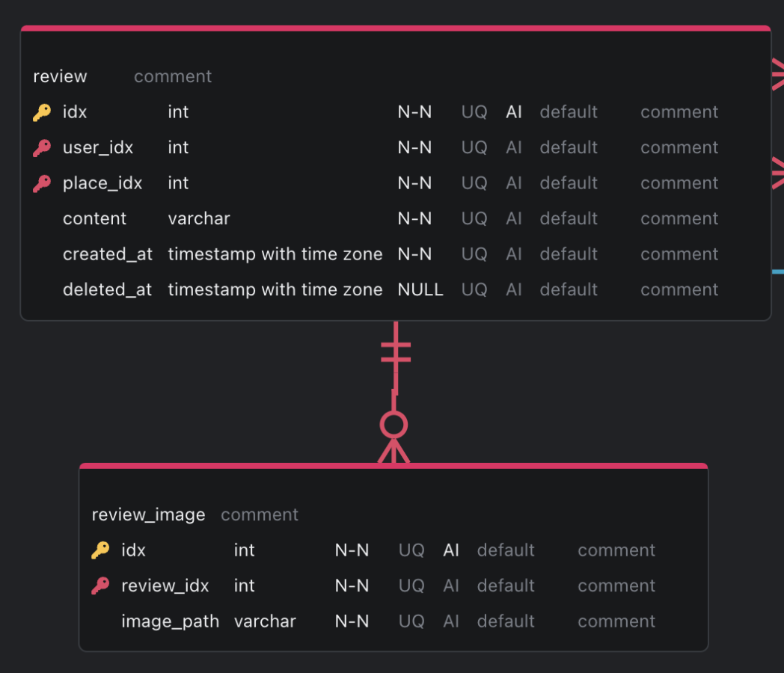Open varchar data type of image_path column
The height and width of the screenshot is (673, 784).
265,621
